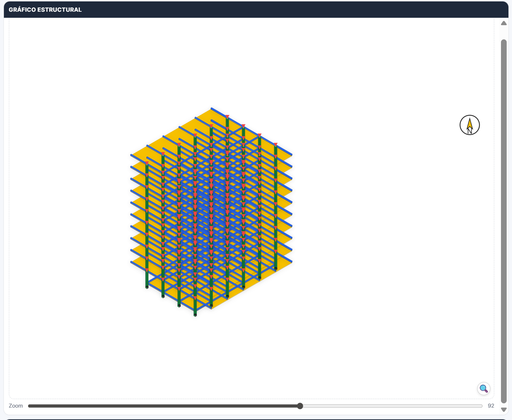Click the scrollbar up arrow

click(x=503, y=23)
